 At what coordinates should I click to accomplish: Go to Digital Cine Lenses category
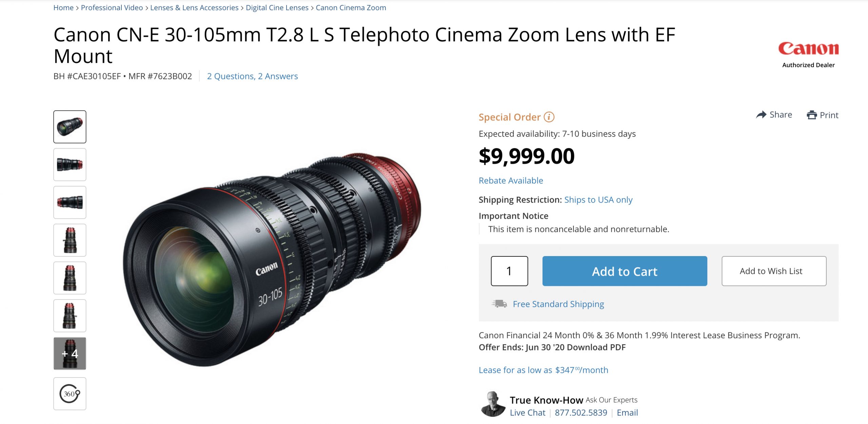[x=277, y=7]
